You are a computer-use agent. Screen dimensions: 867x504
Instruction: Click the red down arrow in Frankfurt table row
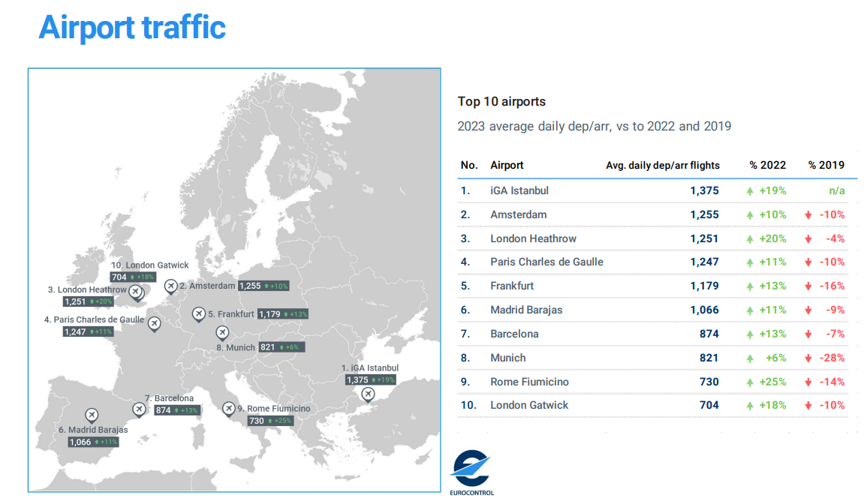tap(808, 286)
